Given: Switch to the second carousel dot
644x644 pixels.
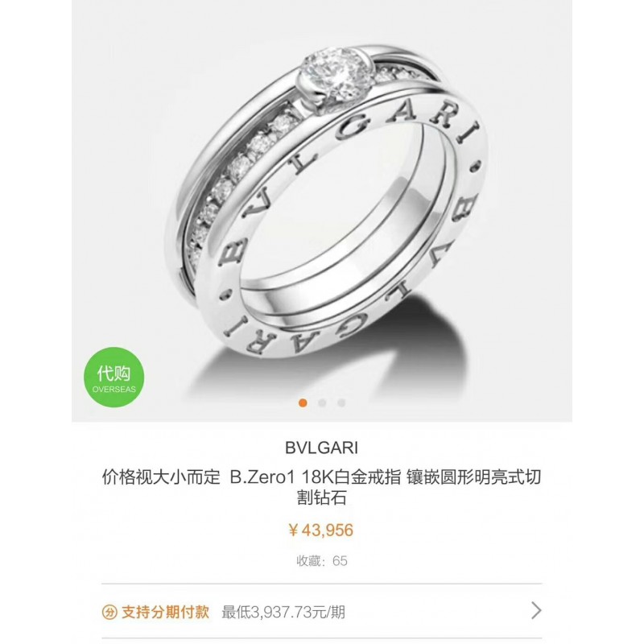Looking at the screenshot, I should click(323, 403).
